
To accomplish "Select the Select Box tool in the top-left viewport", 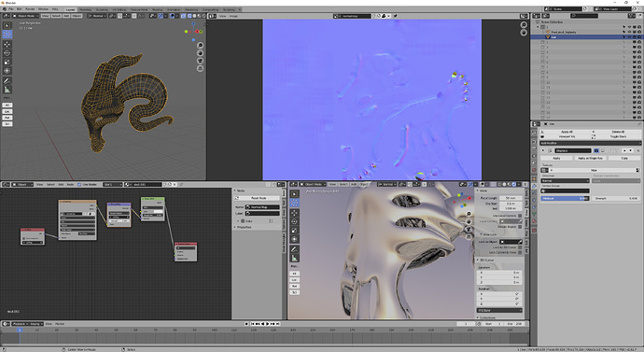I will pos(7,25).
